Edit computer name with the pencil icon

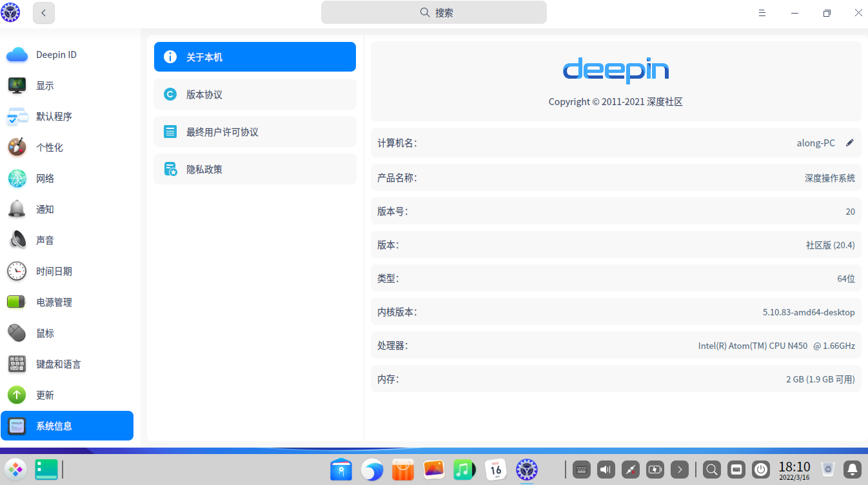[x=850, y=143]
